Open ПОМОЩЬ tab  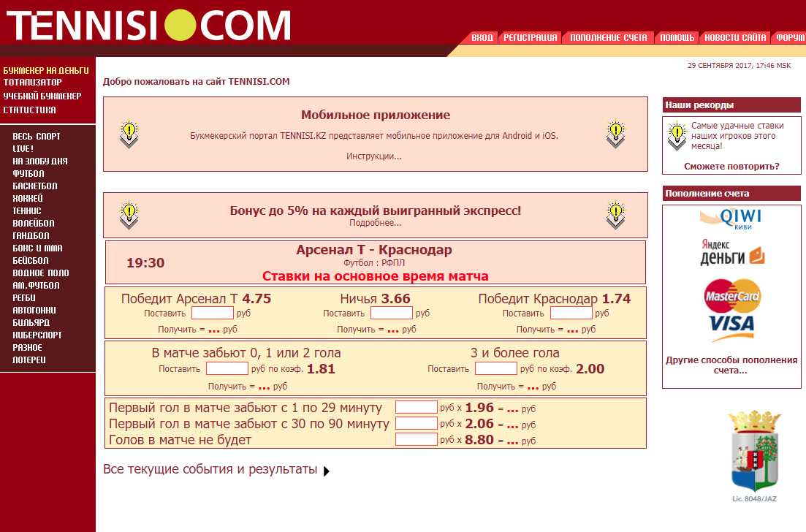coord(677,37)
